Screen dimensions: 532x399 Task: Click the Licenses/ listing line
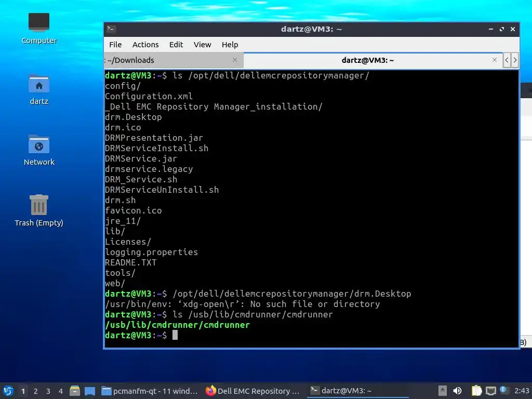128,242
